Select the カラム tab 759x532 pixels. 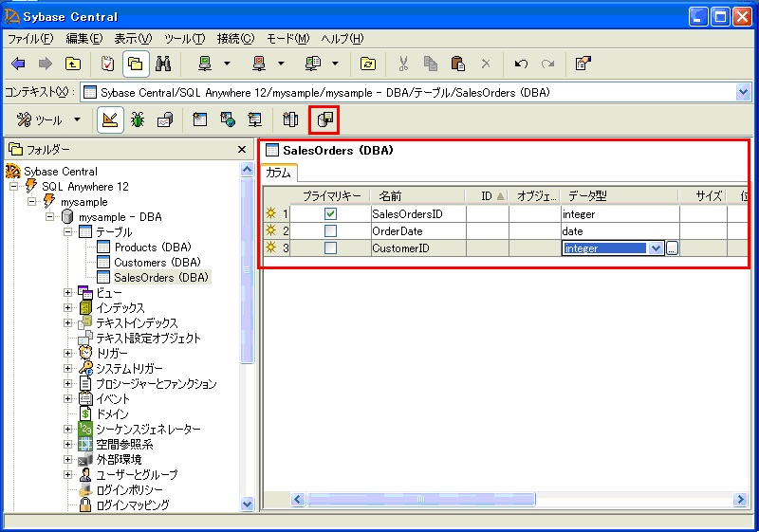click(279, 173)
